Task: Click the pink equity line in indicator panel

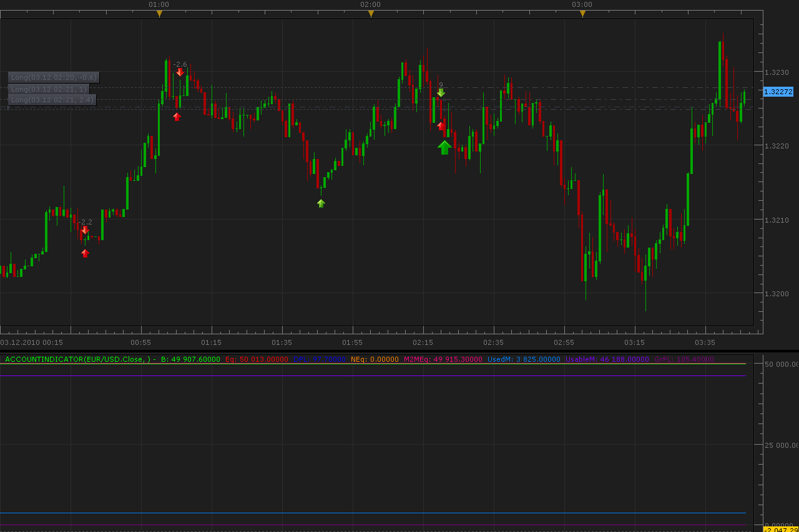Action: tap(373, 364)
